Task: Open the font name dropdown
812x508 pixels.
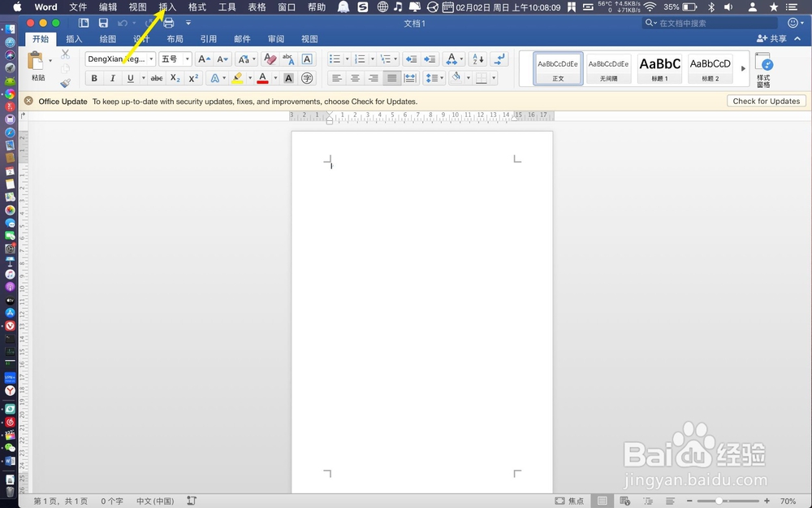Action: (x=151, y=59)
